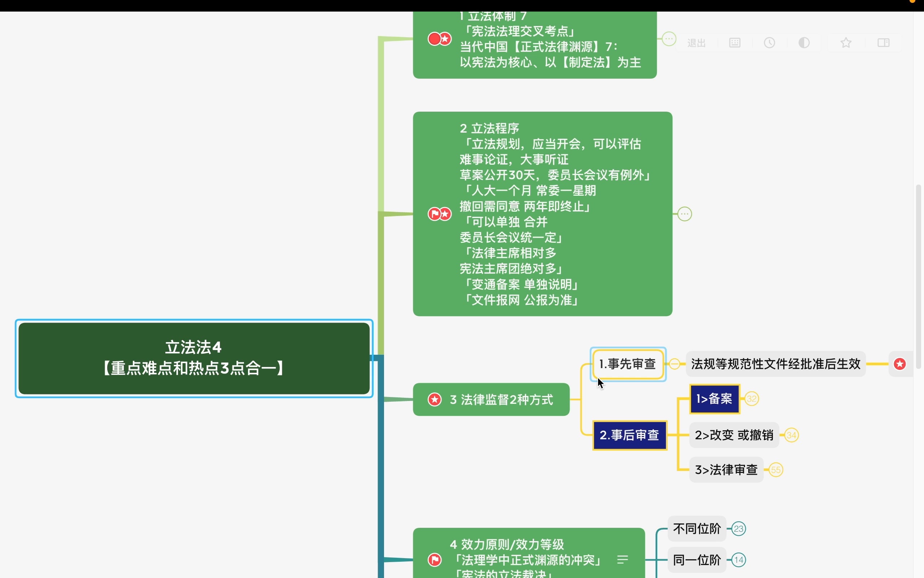
Task: Expand the 14 subtopics of 同一位阶
Action: pyautogui.click(x=739, y=560)
